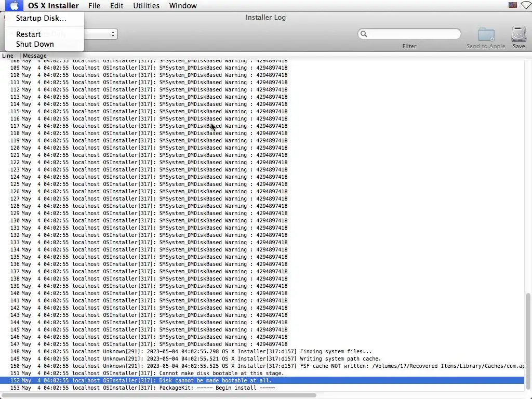The width and height of the screenshot is (532, 399).
Task: Open the US flag input menu icon
Action: click(x=513, y=5)
